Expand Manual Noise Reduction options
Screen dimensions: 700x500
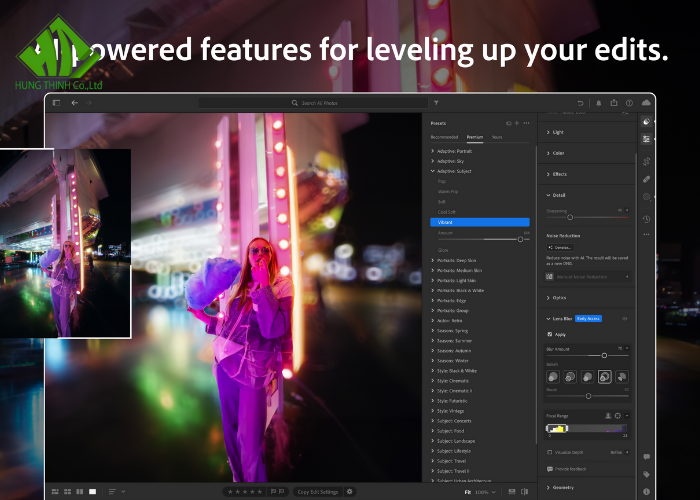[x=626, y=277]
